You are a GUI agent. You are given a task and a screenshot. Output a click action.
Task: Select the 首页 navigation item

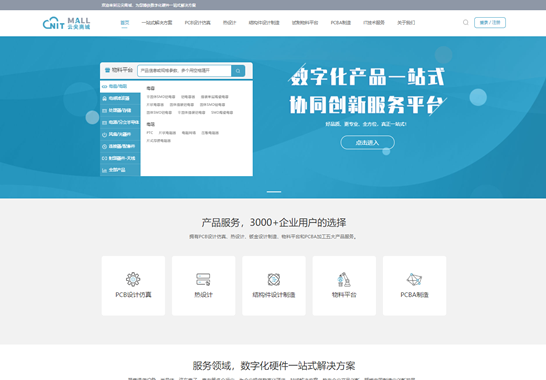click(x=125, y=23)
